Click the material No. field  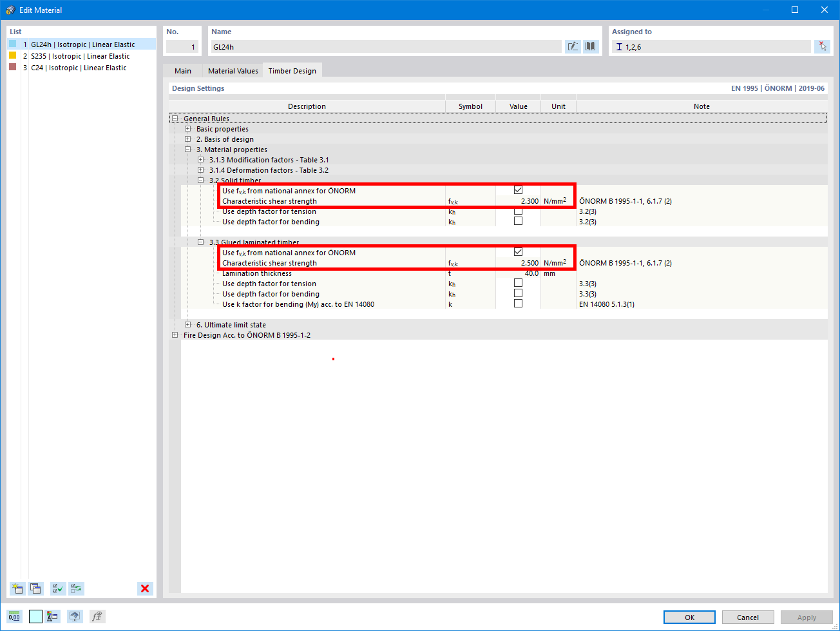(182, 47)
